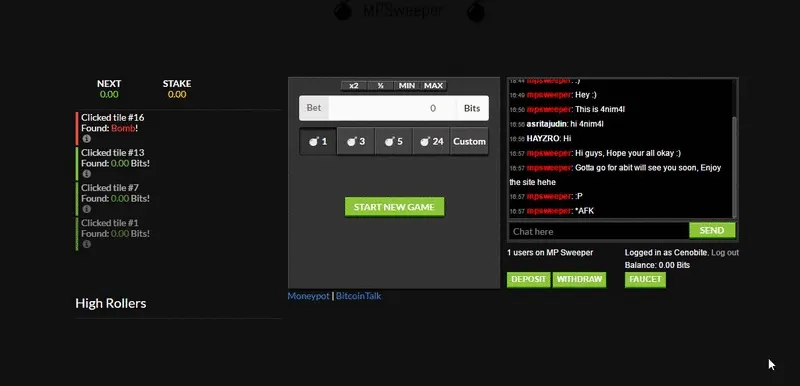This screenshot has height=386, width=800.
Task: Click 'Clicked tile #16' log text
Action: (x=112, y=117)
